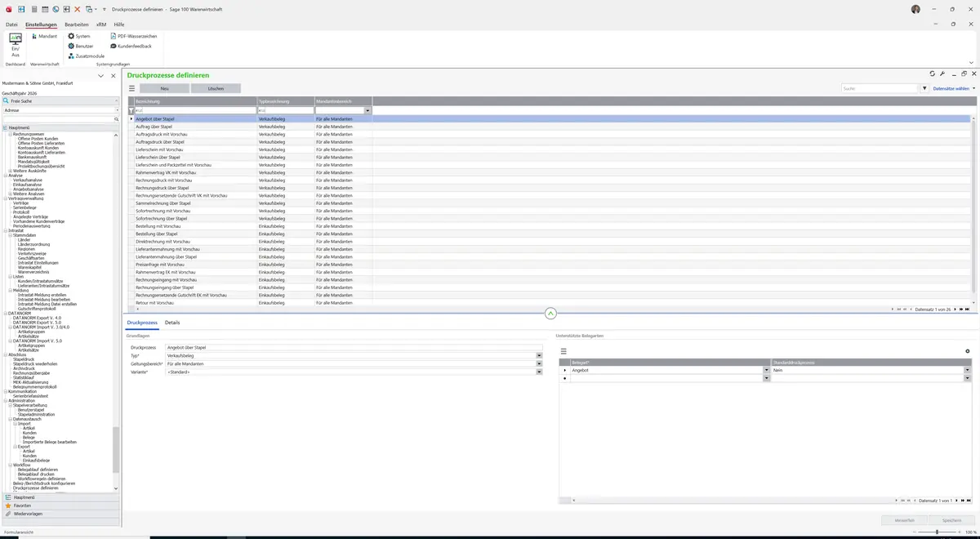Collapse the upper grid with the green chevron
This screenshot has height=539, width=980.
coord(550,314)
